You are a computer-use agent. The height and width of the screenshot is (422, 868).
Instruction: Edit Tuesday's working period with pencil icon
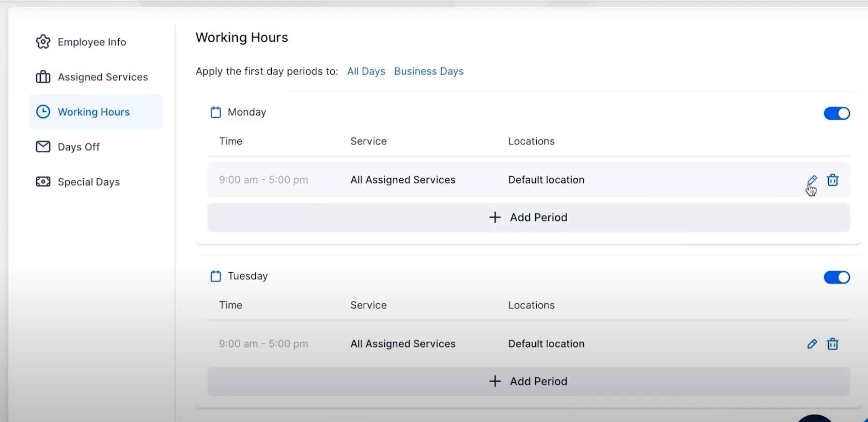812,344
